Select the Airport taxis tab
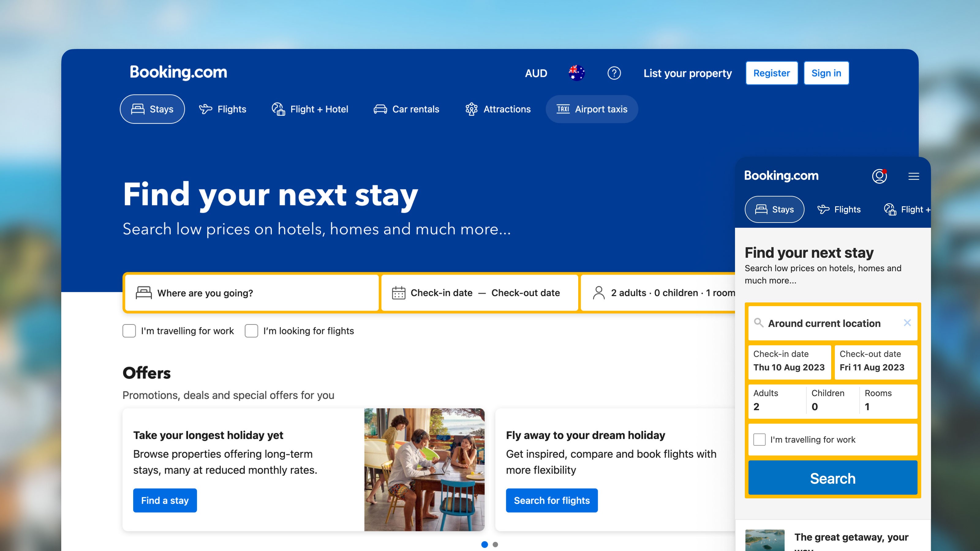This screenshot has width=980, height=551. 592,109
